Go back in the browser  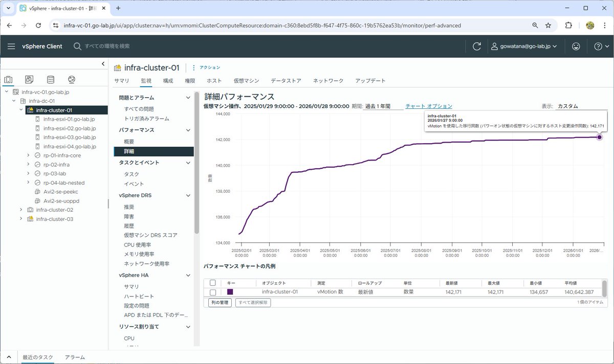click(x=10, y=25)
